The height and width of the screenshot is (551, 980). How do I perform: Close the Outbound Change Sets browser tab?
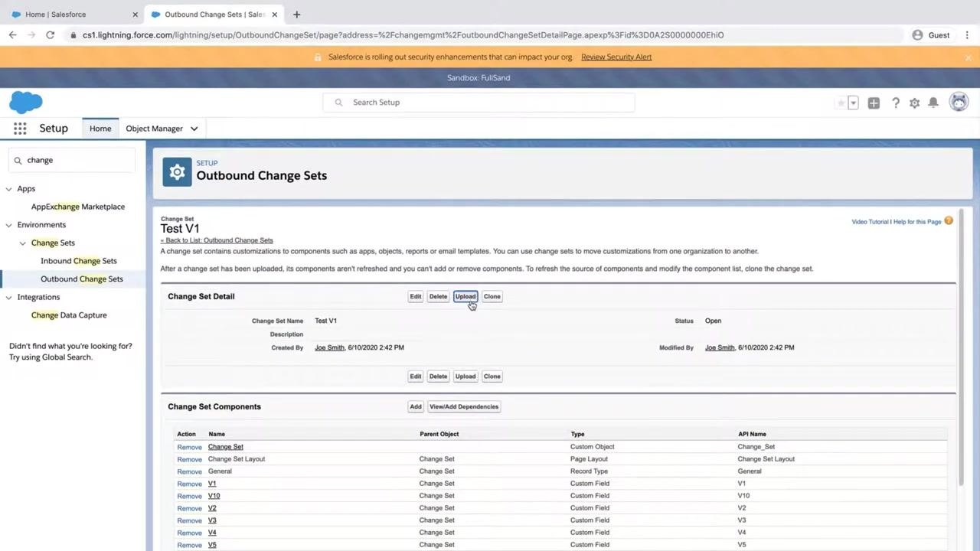276,15
